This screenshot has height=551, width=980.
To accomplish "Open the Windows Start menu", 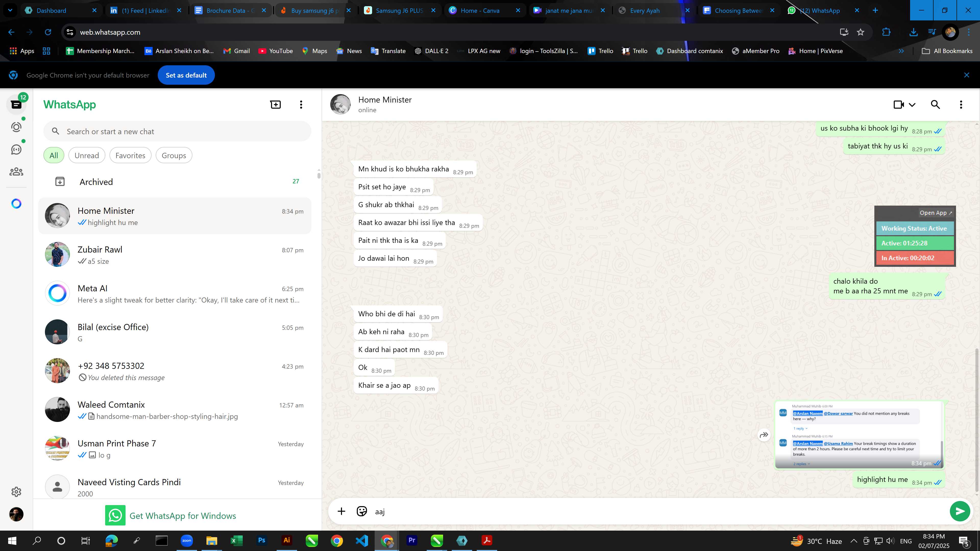I will tap(12, 540).
